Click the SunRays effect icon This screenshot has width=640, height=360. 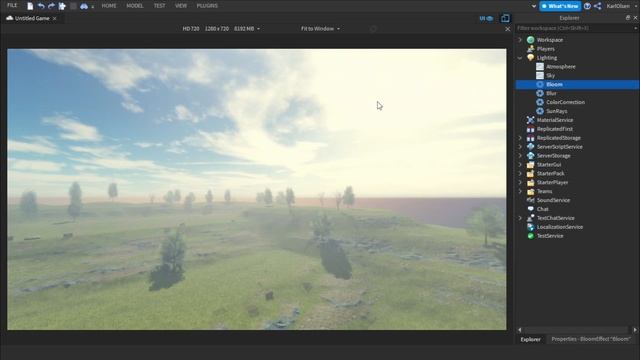(x=540, y=111)
